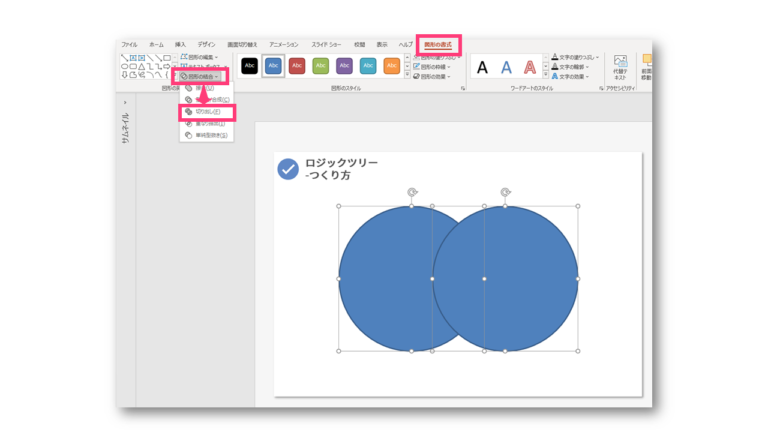Apply the blue Abc shape style
The height and width of the screenshot is (432, 768).
273,66
